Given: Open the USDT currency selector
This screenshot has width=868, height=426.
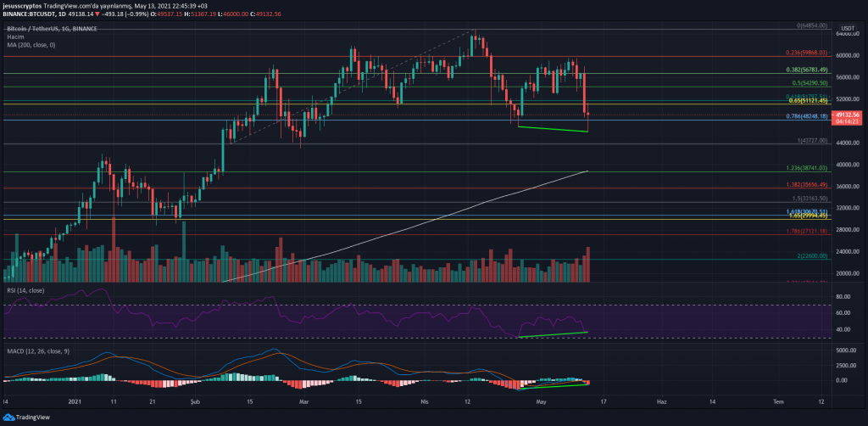Looking at the screenshot, I should pos(845,28).
